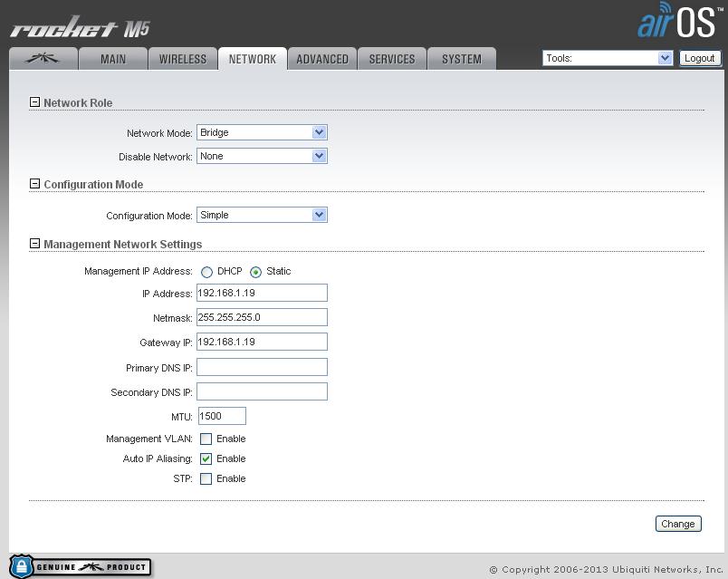This screenshot has height=579, width=728.
Task: Click the Gateway IP input field
Action: pos(262,342)
